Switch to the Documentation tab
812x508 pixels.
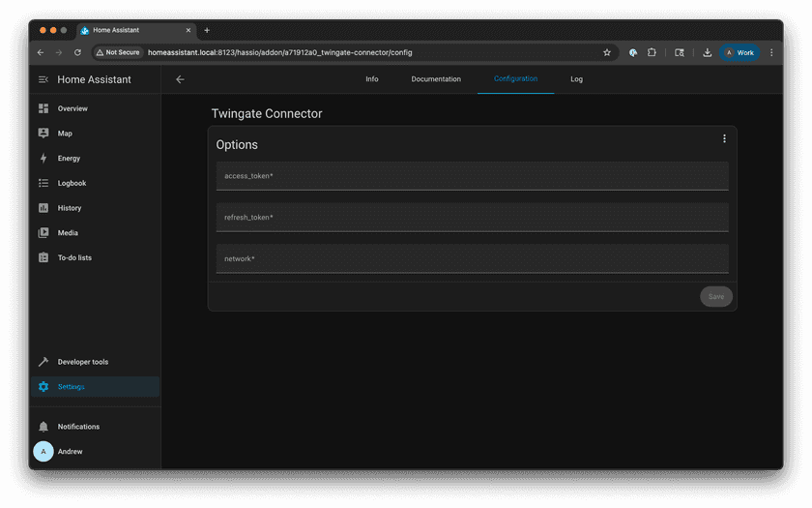[436, 79]
